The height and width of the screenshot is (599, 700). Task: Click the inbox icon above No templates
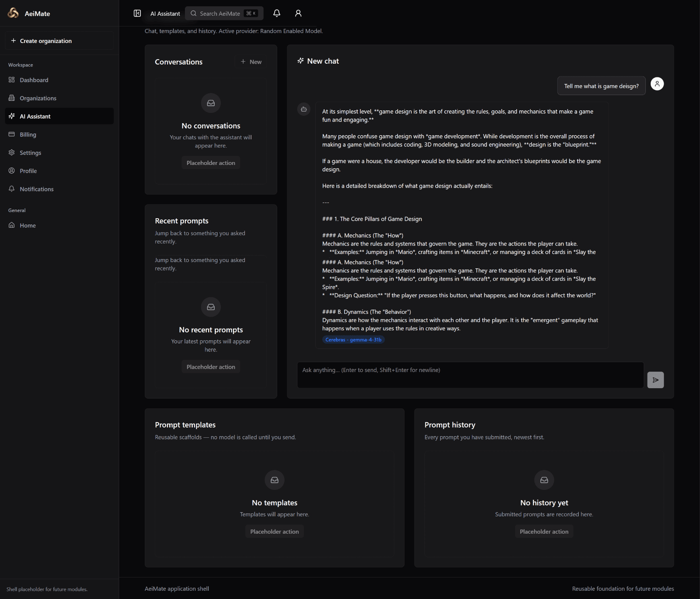pyautogui.click(x=275, y=480)
